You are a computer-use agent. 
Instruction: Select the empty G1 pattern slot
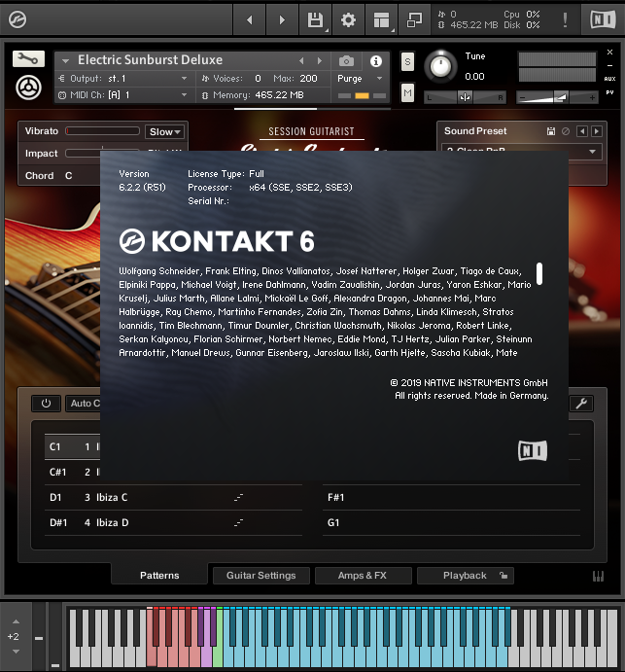point(451,522)
